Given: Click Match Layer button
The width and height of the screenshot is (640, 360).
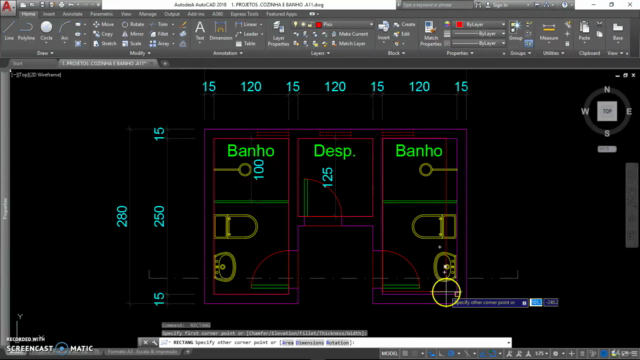Looking at the screenshot, I should pyautogui.click(x=348, y=44).
